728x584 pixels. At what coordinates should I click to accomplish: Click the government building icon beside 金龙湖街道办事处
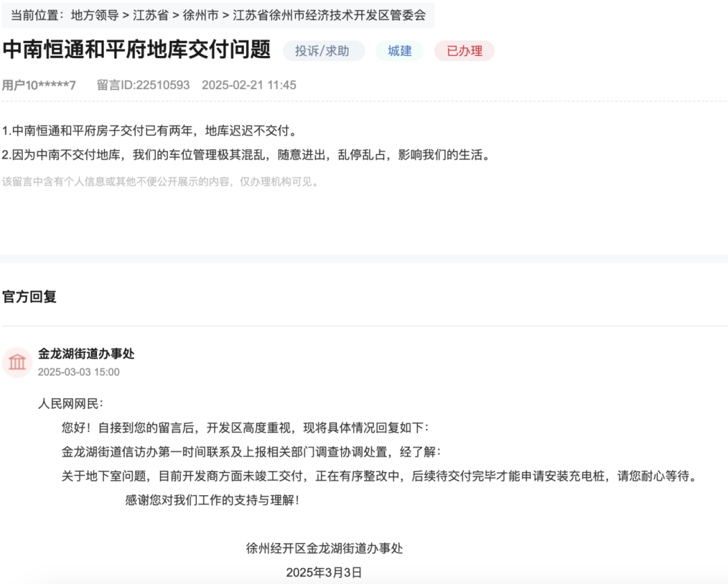(17, 362)
